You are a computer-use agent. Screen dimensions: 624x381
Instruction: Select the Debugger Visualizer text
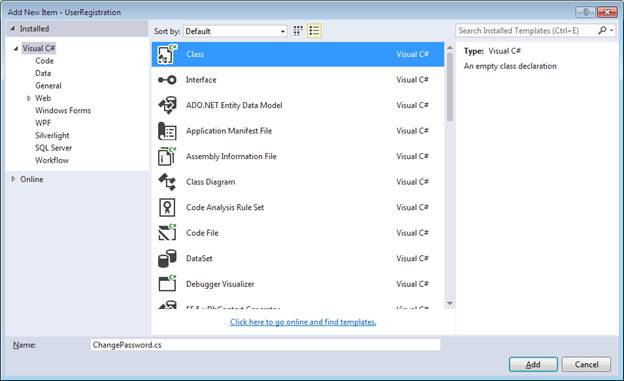[x=220, y=284]
